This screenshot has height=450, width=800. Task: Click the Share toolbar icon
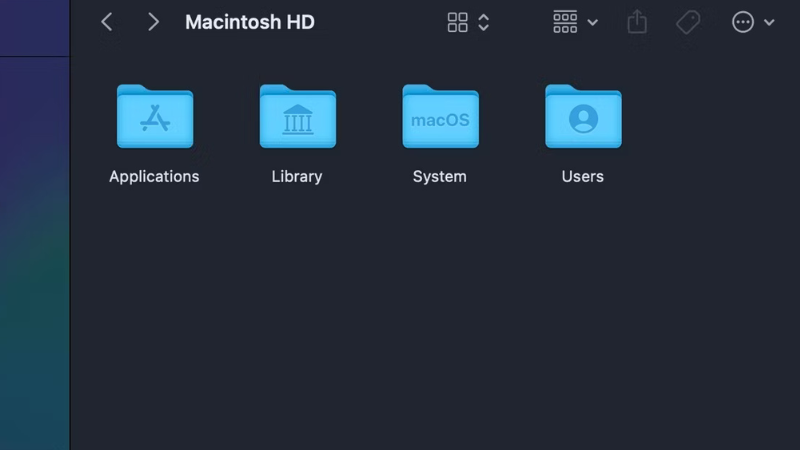click(x=637, y=22)
